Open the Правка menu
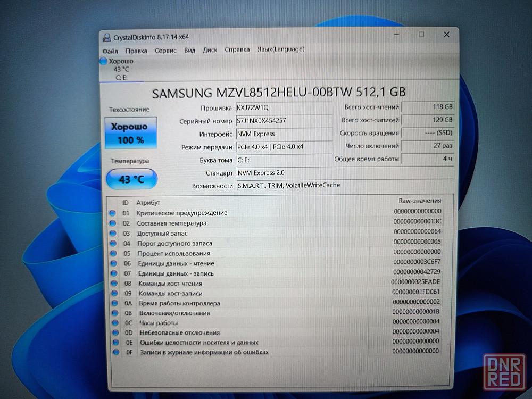This screenshot has width=532, height=399. tap(136, 51)
